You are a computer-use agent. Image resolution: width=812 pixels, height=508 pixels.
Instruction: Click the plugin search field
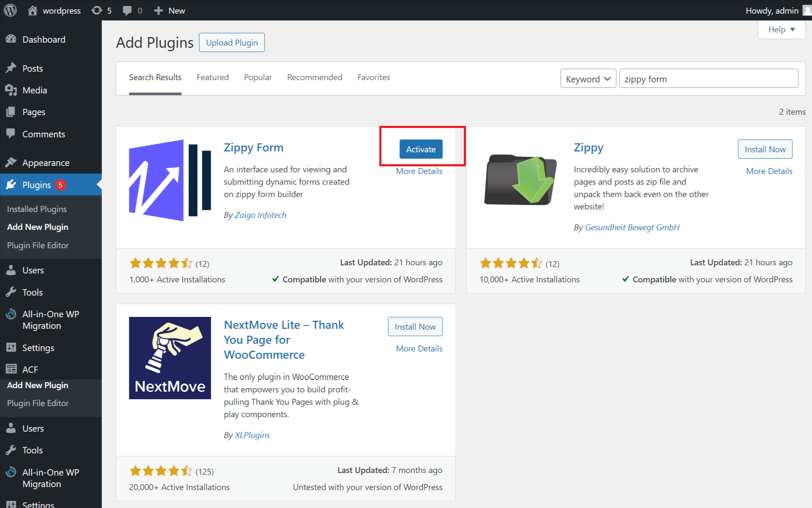point(708,79)
